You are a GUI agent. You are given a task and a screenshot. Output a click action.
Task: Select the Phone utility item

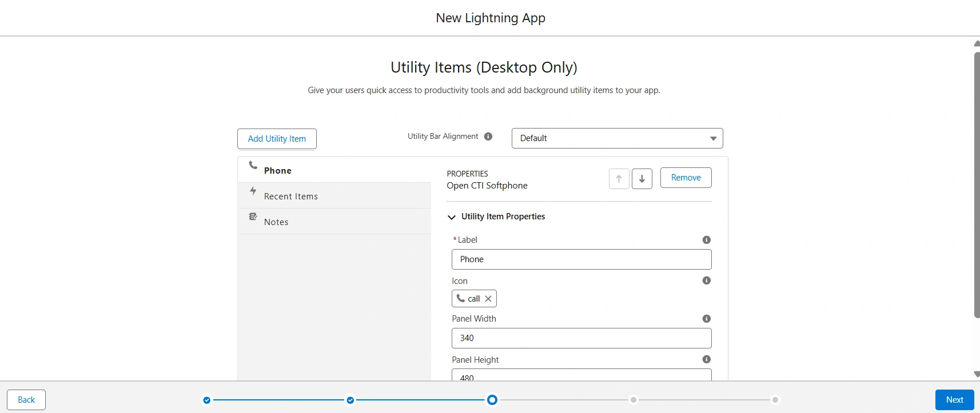(334, 170)
